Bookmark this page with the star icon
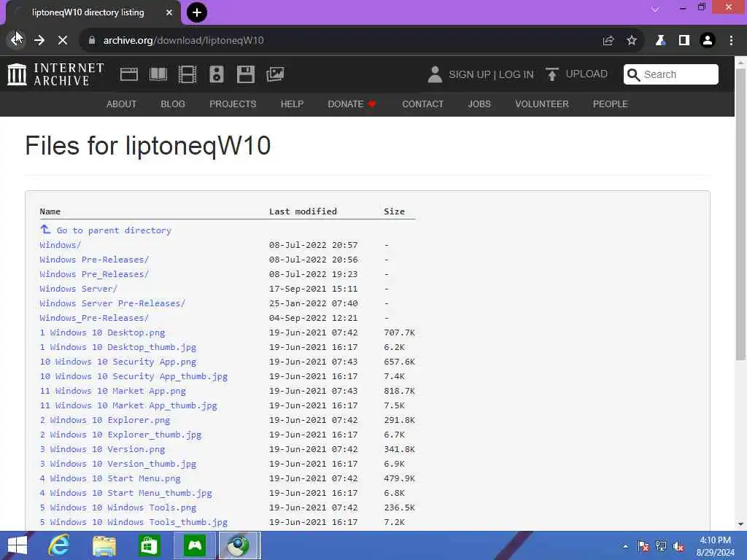747x560 pixels. click(x=632, y=41)
